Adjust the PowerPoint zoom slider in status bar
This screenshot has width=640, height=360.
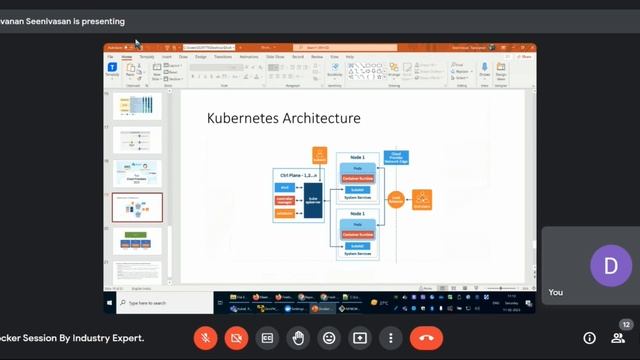click(x=501, y=288)
